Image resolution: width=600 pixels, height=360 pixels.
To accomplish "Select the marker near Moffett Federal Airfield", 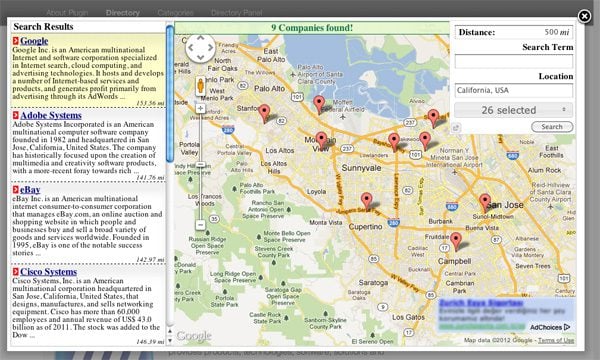I will (319, 105).
